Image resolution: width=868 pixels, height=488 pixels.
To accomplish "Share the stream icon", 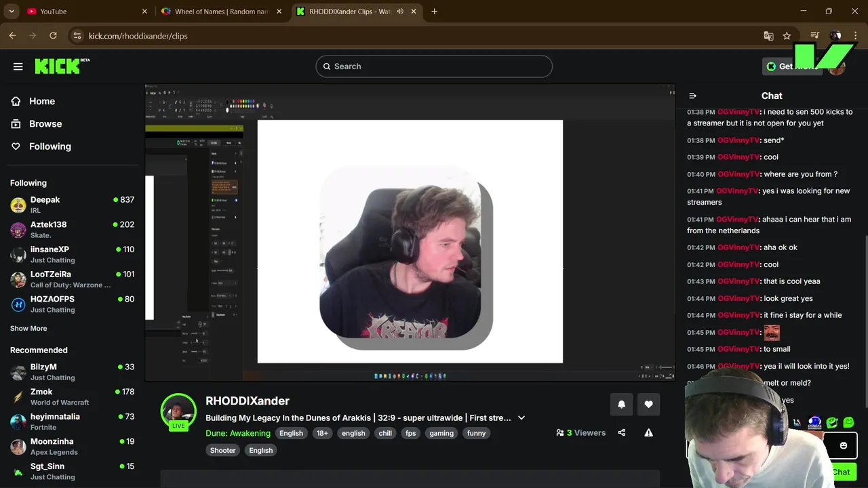I will coord(621,432).
